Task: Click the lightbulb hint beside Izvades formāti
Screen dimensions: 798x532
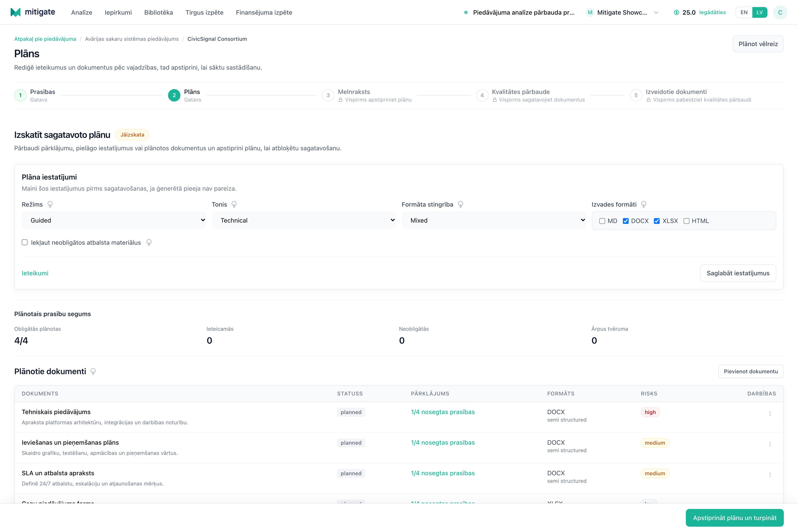Action: [x=644, y=205]
